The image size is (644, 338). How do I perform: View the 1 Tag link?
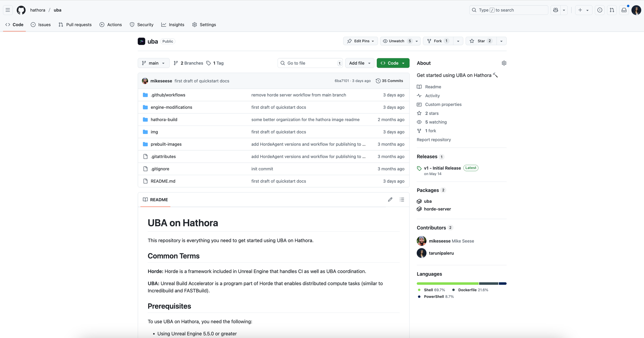tap(215, 63)
